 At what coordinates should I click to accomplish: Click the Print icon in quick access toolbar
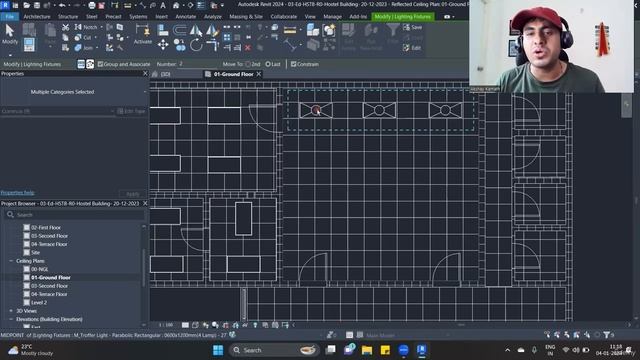(92, 5)
